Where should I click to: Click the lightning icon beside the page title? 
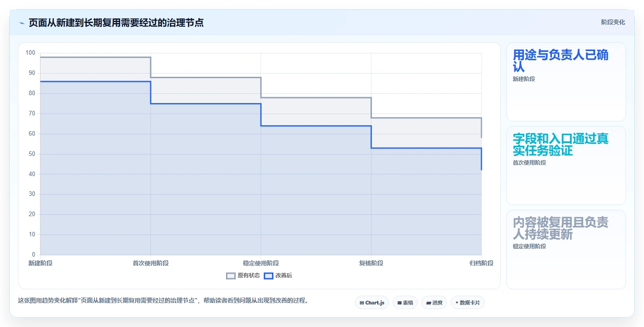pos(22,23)
